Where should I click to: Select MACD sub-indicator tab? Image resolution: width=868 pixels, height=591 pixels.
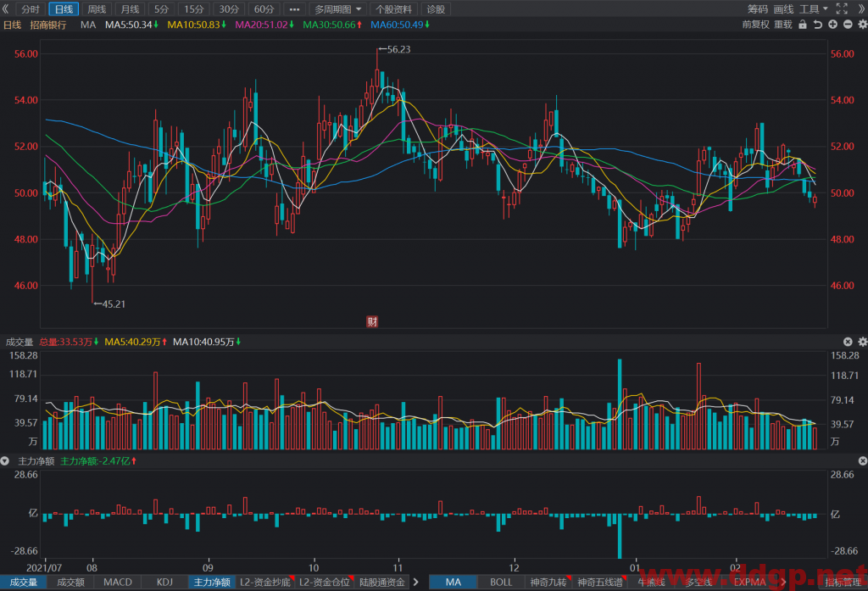pos(118,583)
